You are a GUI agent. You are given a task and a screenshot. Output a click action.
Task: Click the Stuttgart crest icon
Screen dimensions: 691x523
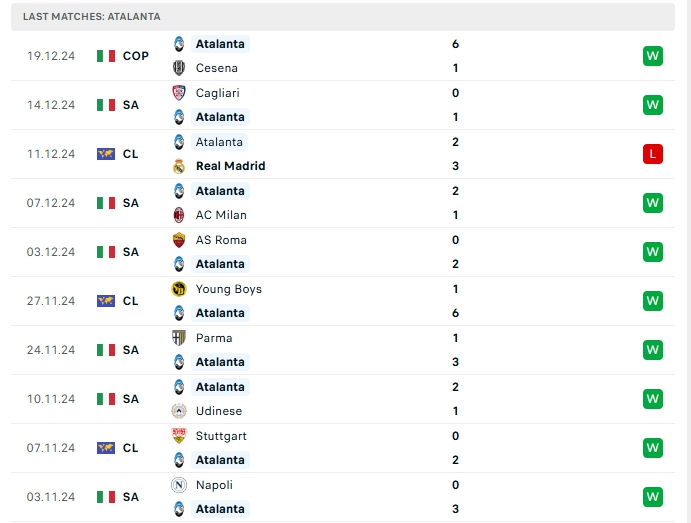[x=179, y=436]
